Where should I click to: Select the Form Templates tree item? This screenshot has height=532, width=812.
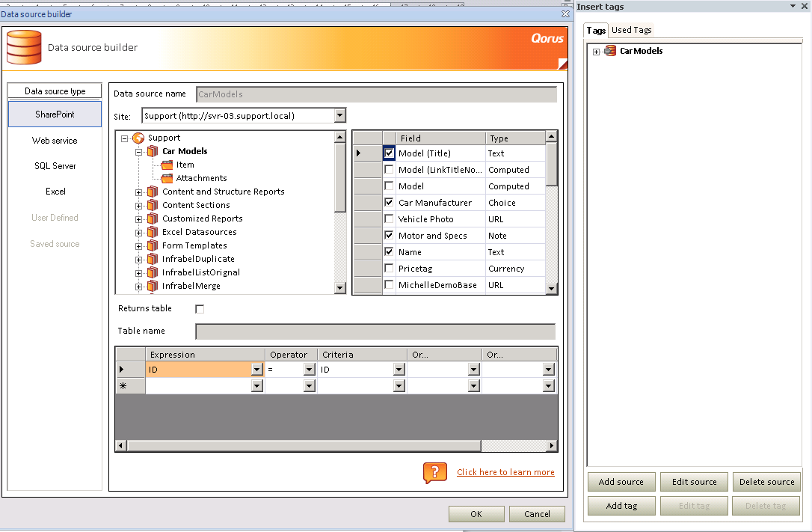(194, 245)
